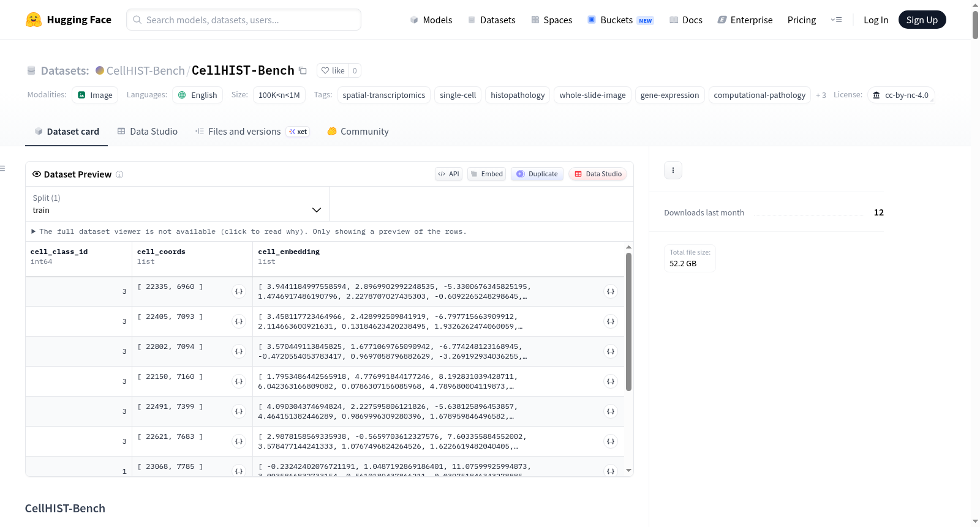Click the Hugging Face logo icon
Screen dimensions: 980x527
34,20
